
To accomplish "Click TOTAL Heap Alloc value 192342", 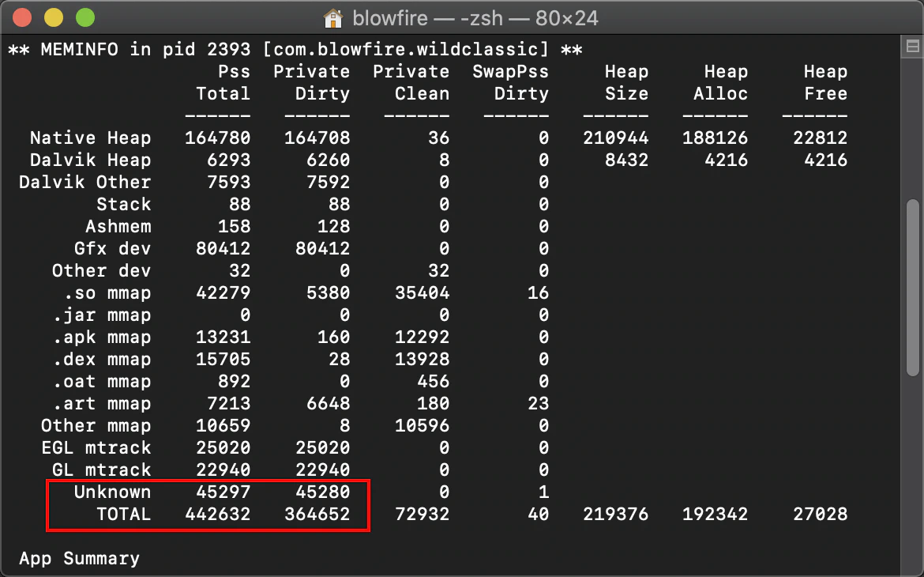I will pyautogui.click(x=716, y=514).
